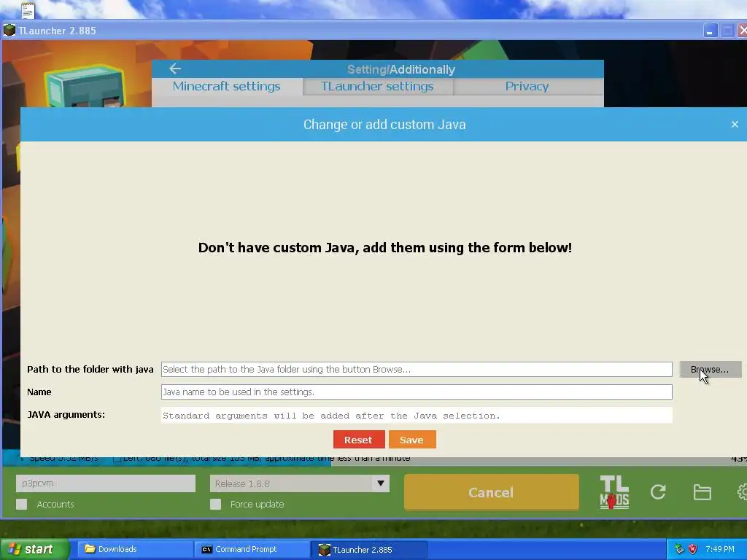
Task: Click the red Reset button
Action: pos(359,440)
